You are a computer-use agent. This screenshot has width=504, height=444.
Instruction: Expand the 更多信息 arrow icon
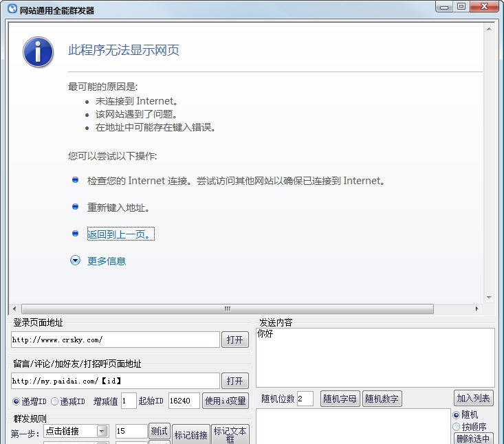click(x=75, y=260)
